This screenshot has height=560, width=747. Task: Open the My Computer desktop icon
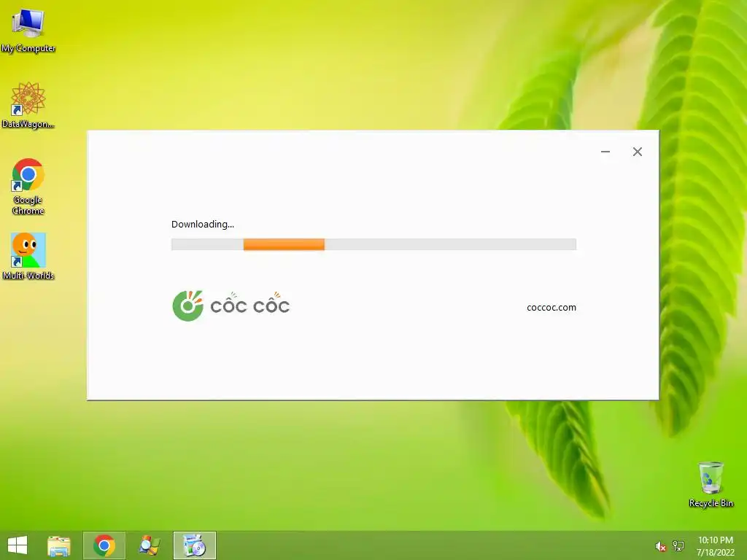(28, 31)
